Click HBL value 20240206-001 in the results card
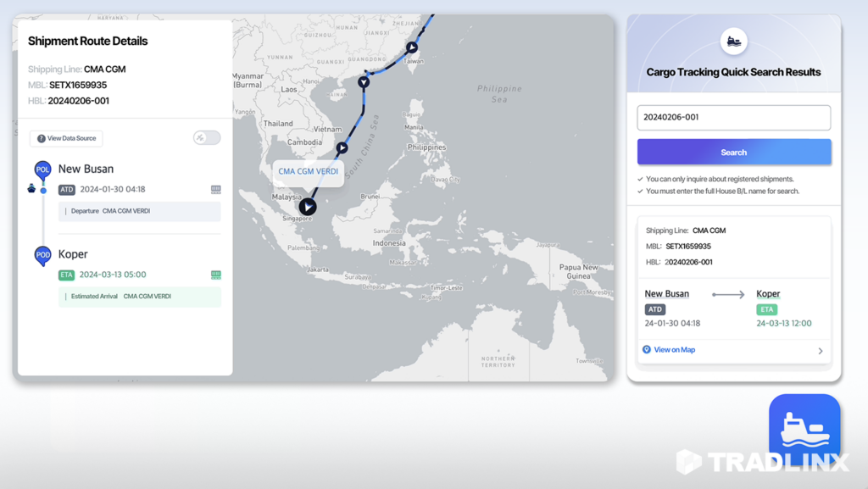The width and height of the screenshot is (868, 489). [x=688, y=262]
